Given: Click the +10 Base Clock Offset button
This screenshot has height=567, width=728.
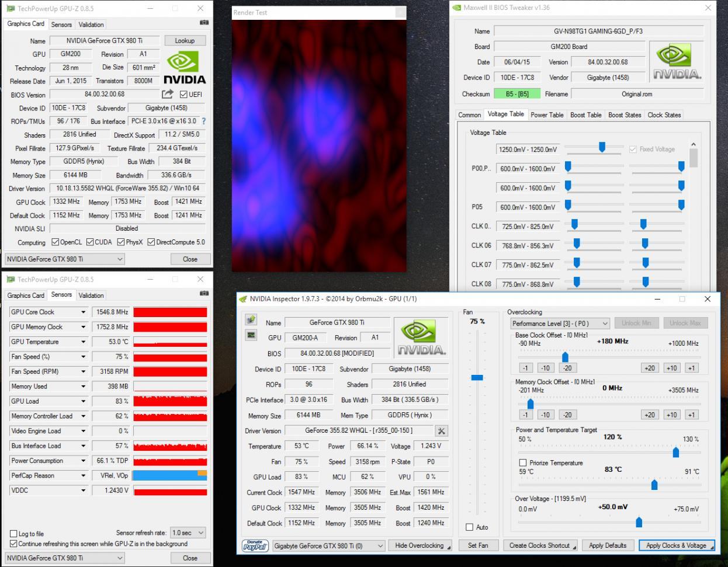Looking at the screenshot, I should pos(672,368).
